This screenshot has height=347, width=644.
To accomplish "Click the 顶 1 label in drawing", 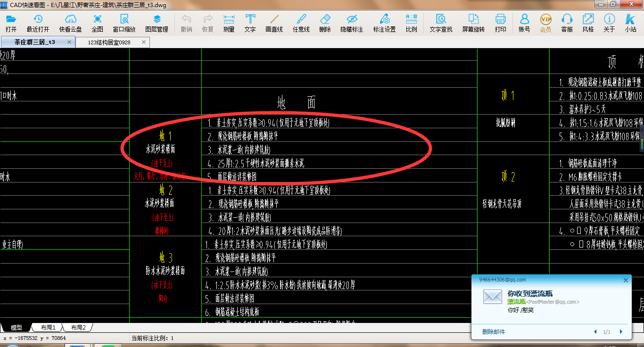I will click(x=508, y=96).
